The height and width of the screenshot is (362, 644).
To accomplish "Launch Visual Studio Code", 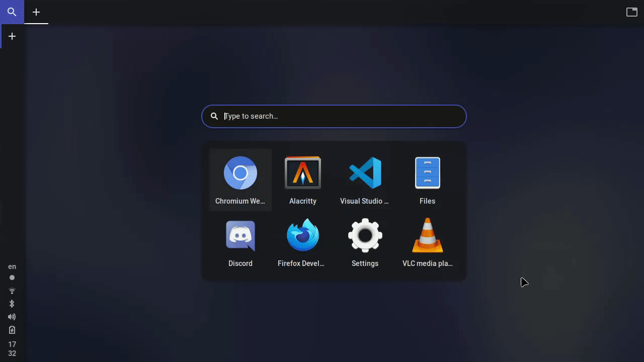I will pyautogui.click(x=365, y=180).
